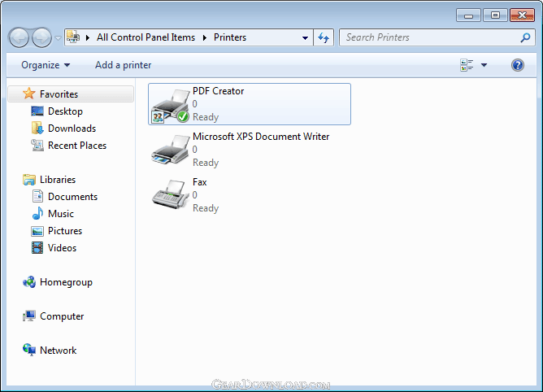543x392 pixels.
Task: Open Pictures library label
Action: click(x=65, y=231)
